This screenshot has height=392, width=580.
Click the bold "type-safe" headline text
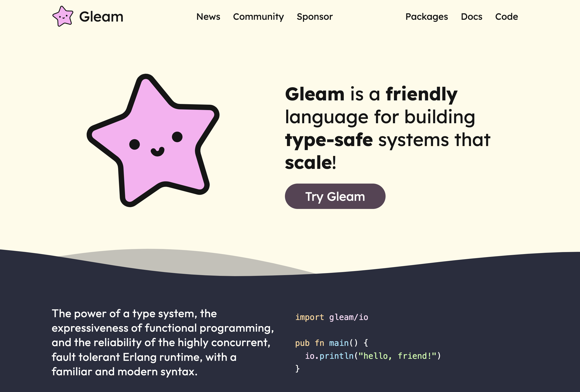pos(329,140)
